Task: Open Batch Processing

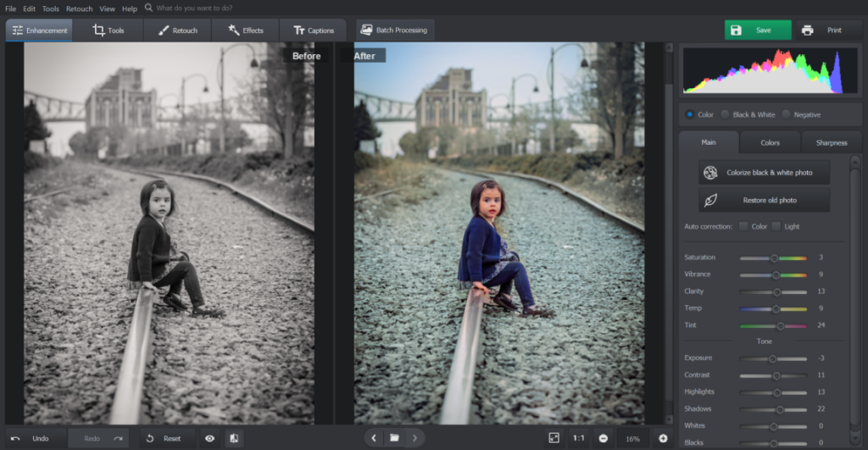Action: (394, 30)
